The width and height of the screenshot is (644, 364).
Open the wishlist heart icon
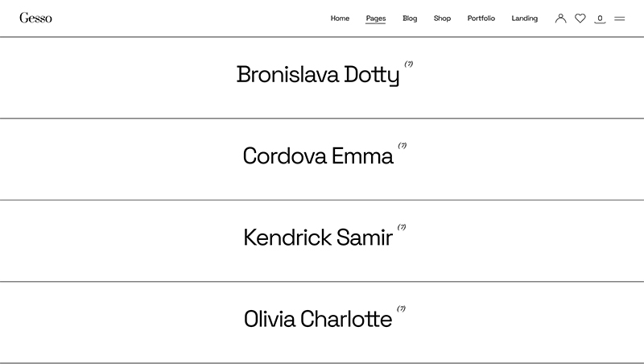(580, 19)
